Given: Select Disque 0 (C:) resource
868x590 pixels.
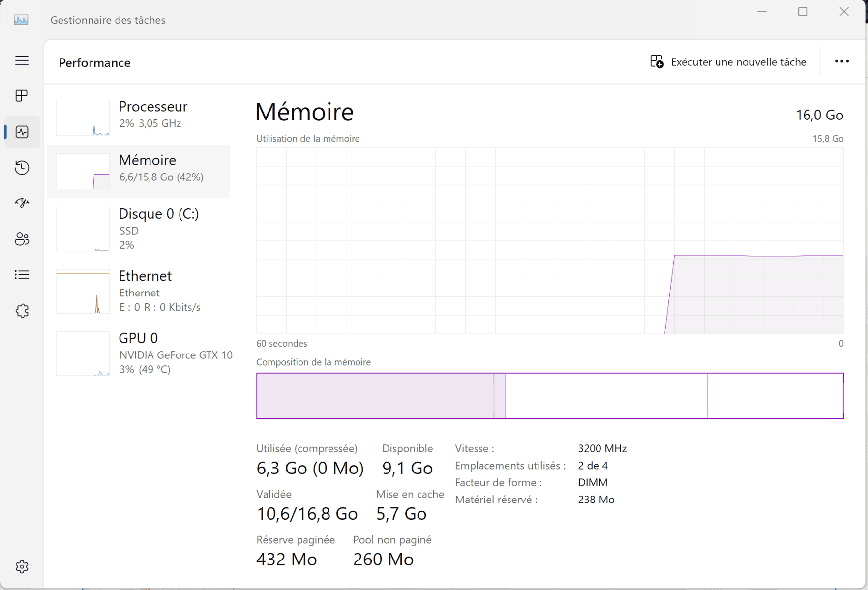Looking at the screenshot, I should tap(139, 229).
